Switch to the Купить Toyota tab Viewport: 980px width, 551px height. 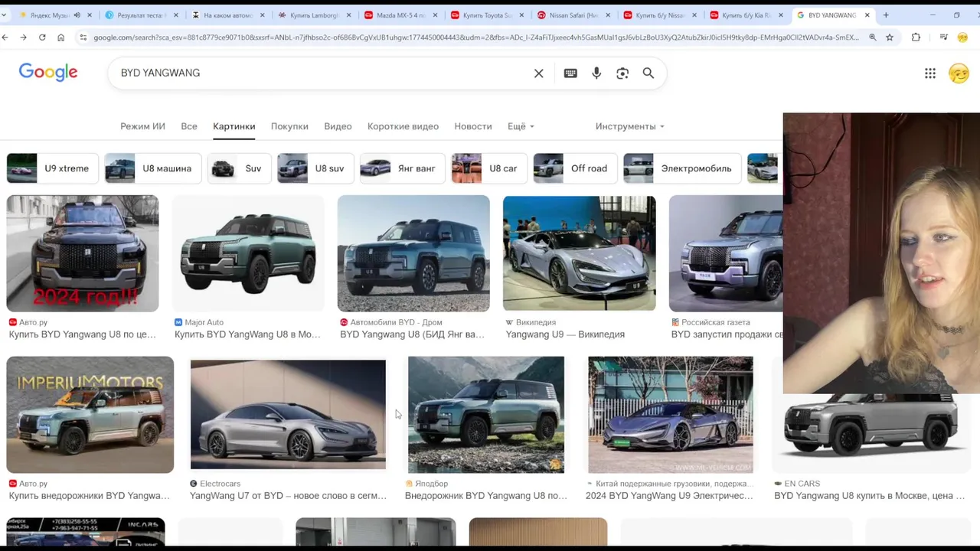[486, 15]
